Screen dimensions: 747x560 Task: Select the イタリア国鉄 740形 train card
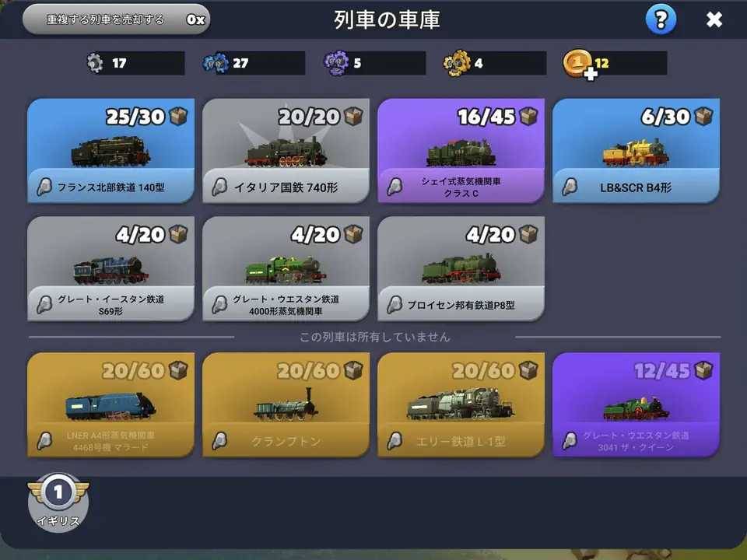(x=286, y=150)
